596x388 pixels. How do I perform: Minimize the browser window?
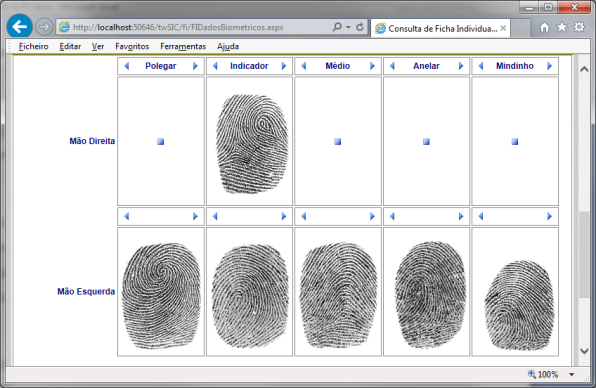tap(530, 8)
